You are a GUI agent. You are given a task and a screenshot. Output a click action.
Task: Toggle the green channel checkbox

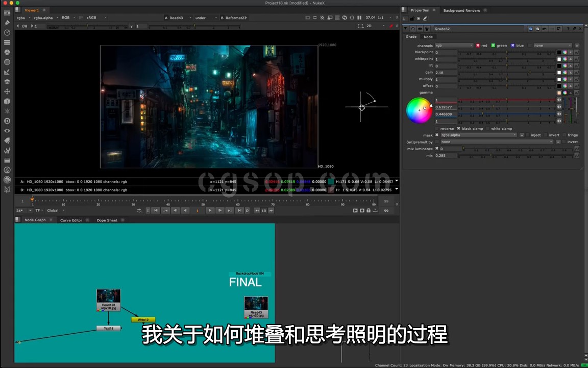tap(493, 45)
